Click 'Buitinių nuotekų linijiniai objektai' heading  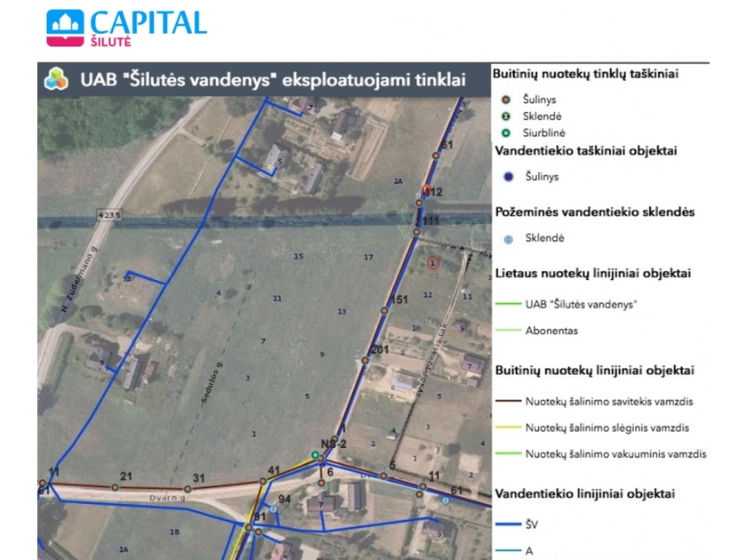tap(595, 371)
